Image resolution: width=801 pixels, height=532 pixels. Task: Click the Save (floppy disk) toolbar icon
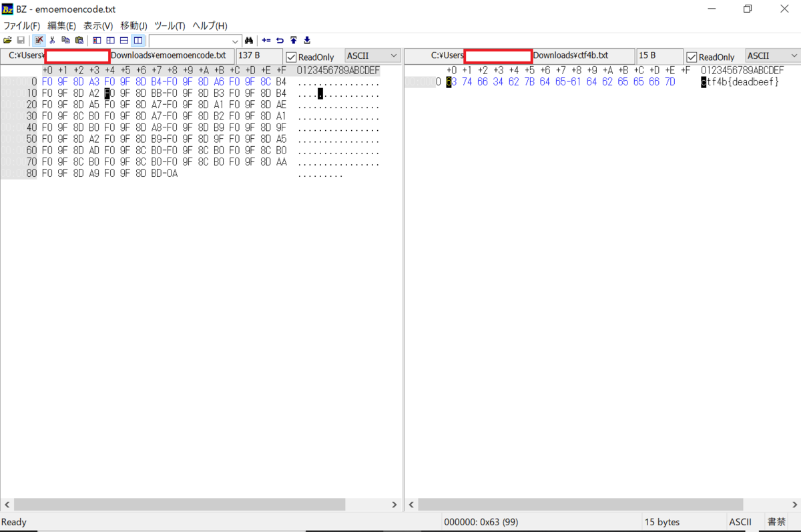pyautogui.click(x=20, y=40)
